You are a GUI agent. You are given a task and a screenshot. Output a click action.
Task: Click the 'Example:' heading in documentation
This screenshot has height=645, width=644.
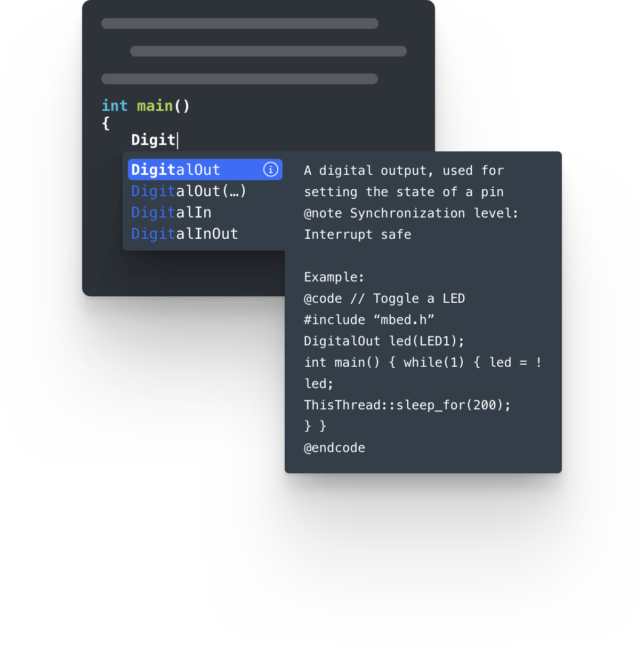334,277
